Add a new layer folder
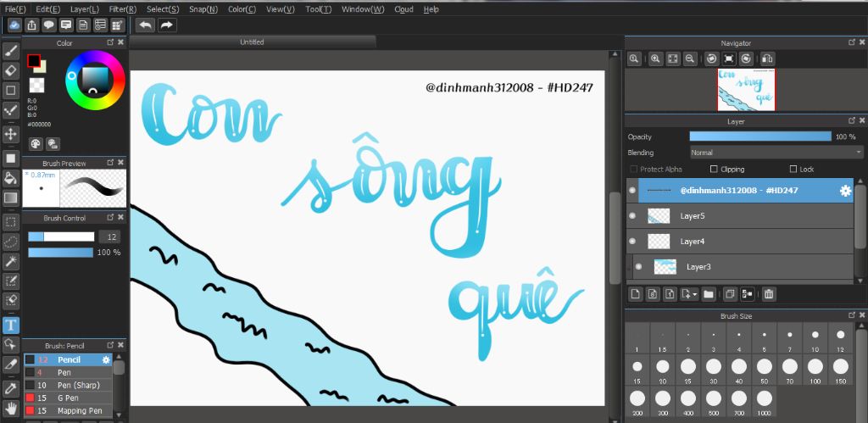The height and width of the screenshot is (423, 868). 709,294
